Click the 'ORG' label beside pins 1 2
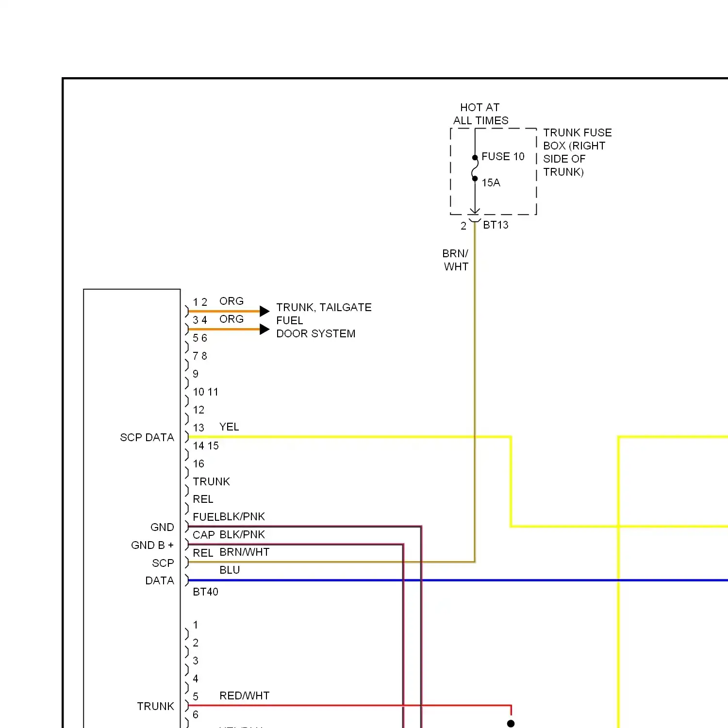The image size is (728, 728). point(232,301)
